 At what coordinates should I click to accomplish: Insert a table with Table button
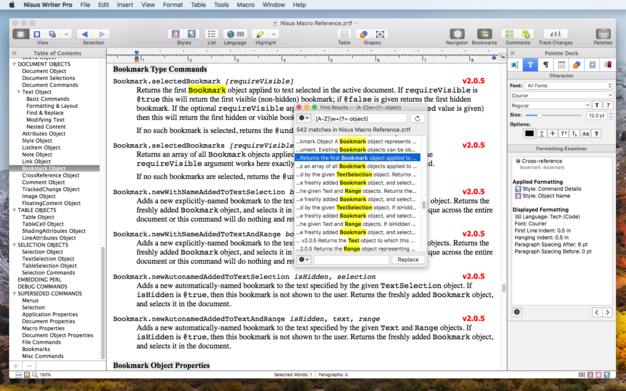(344, 34)
